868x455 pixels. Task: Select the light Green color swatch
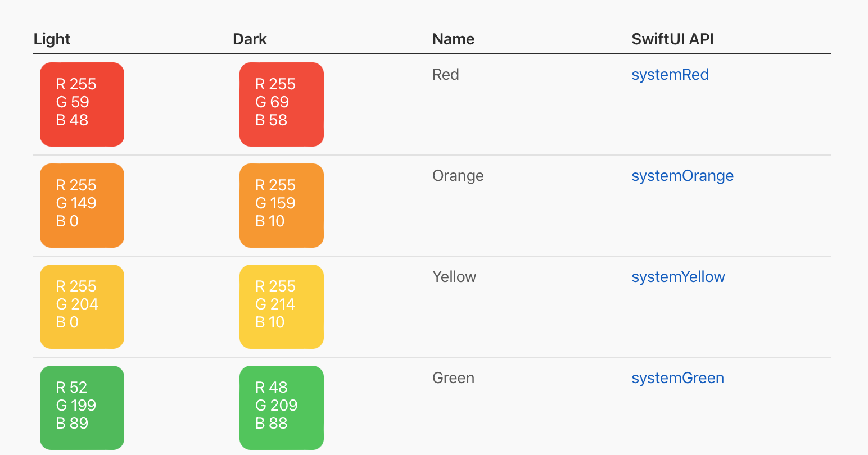(x=82, y=408)
